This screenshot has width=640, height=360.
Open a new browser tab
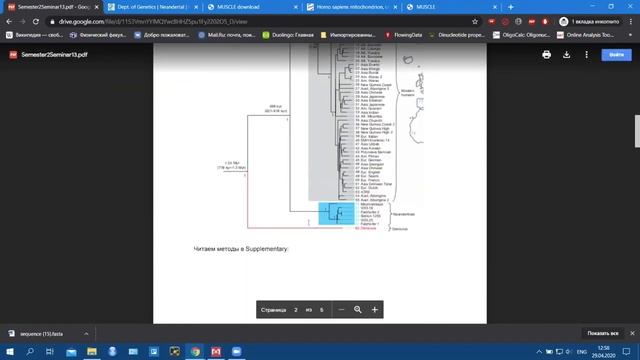510,7
